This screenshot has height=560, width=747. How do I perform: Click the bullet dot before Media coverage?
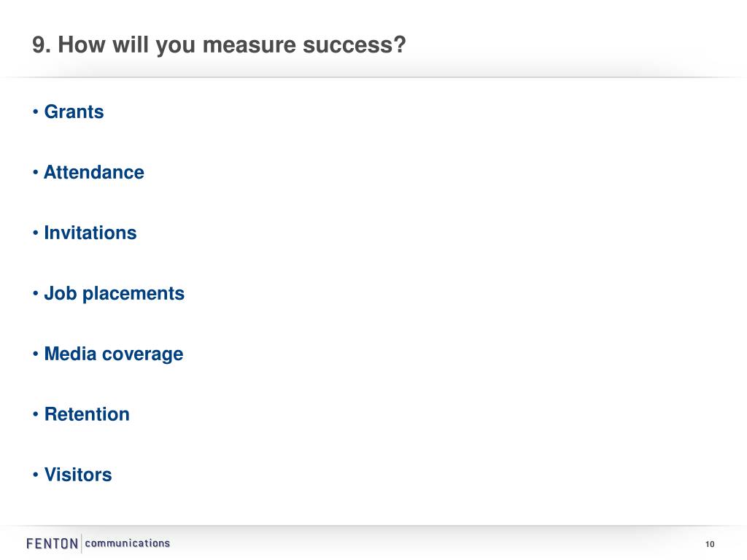(x=35, y=354)
